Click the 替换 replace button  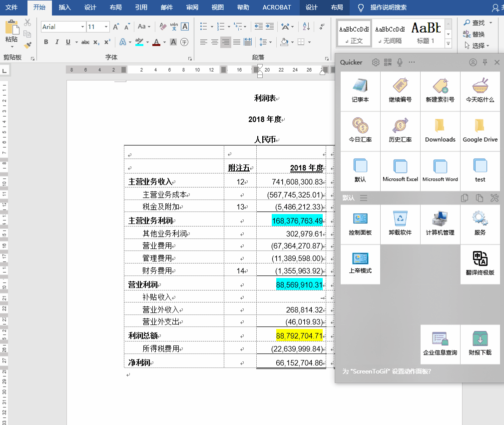click(475, 34)
